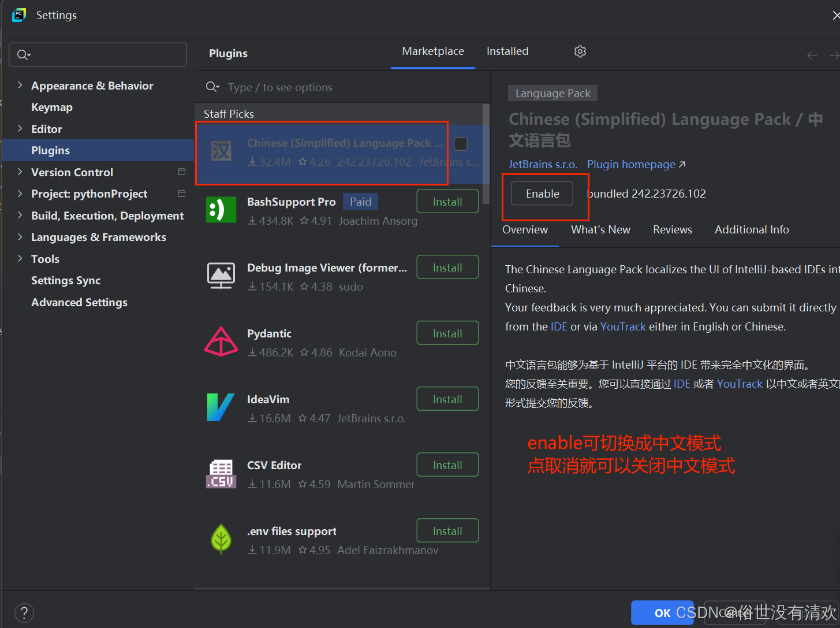Select Settings Sync in tree

(66, 280)
